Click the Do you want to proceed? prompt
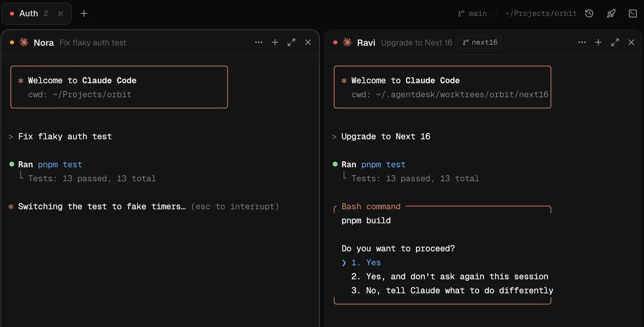The width and height of the screenshot is (644, 327). pyautogui.click(x=398, y=249)
